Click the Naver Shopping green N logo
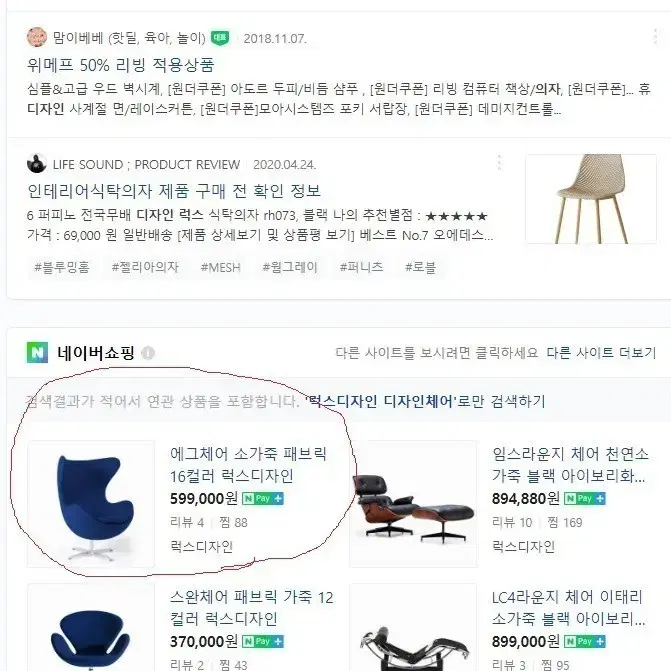 tap(37, 353)
